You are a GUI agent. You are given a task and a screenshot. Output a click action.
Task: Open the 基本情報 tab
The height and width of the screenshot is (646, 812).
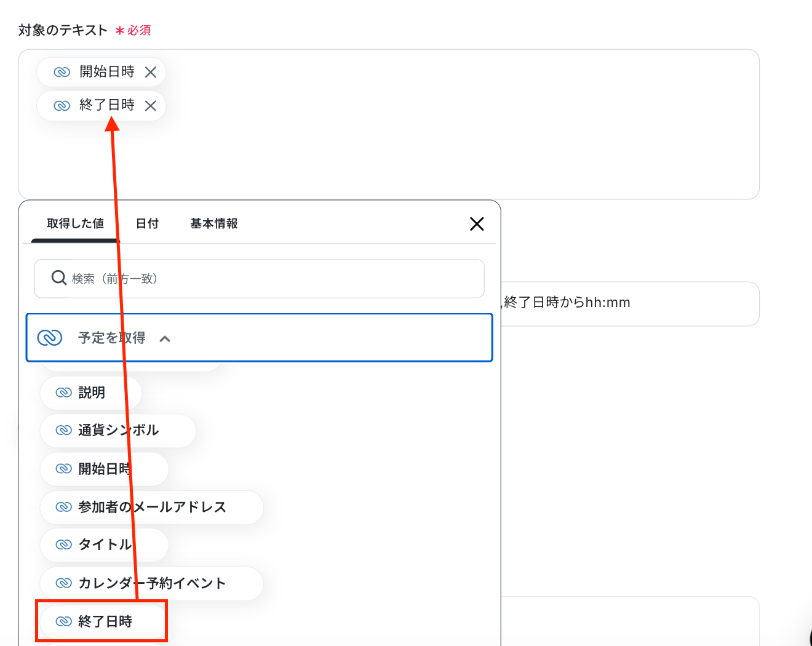point(214,223)
